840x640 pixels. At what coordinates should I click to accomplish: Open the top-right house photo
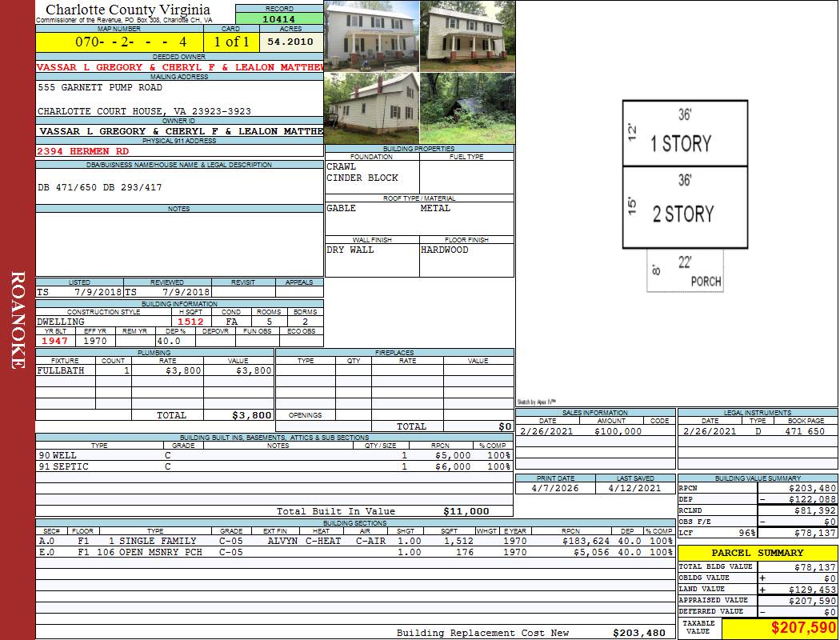[x=467, y=36]
